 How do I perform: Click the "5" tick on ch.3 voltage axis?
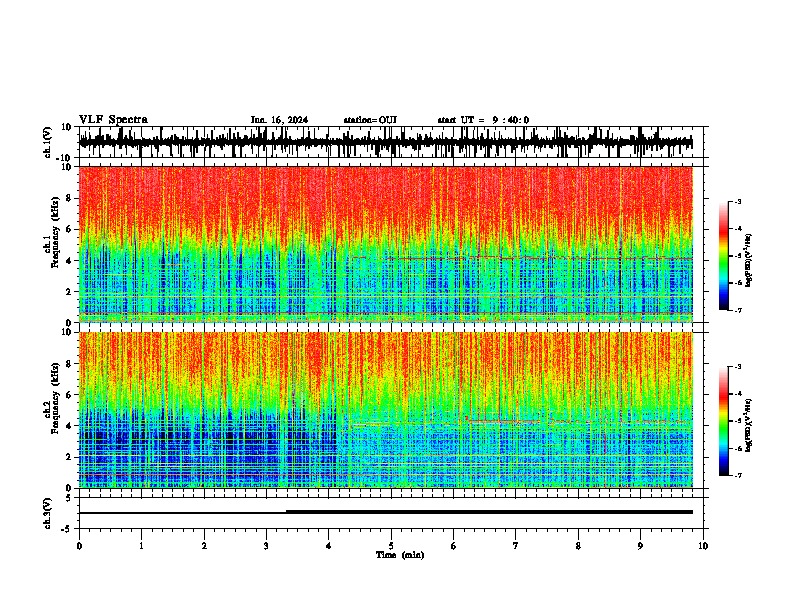pos(69,497)
